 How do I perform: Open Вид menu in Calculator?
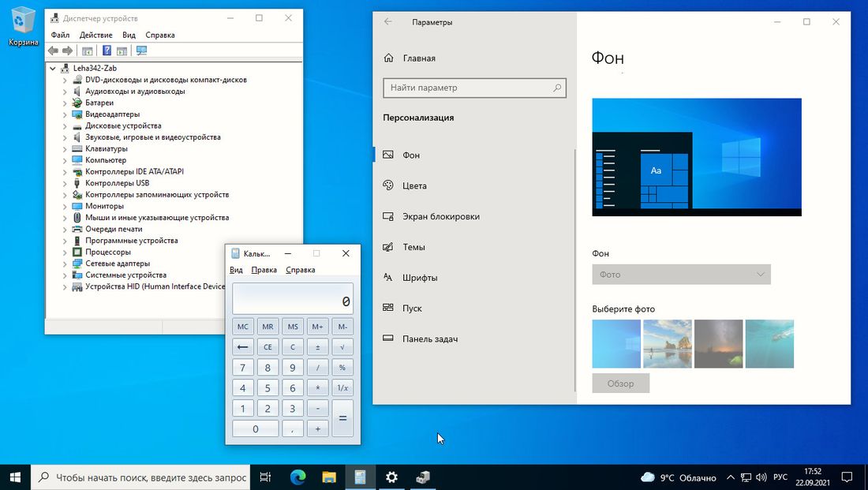coord(236,270)
